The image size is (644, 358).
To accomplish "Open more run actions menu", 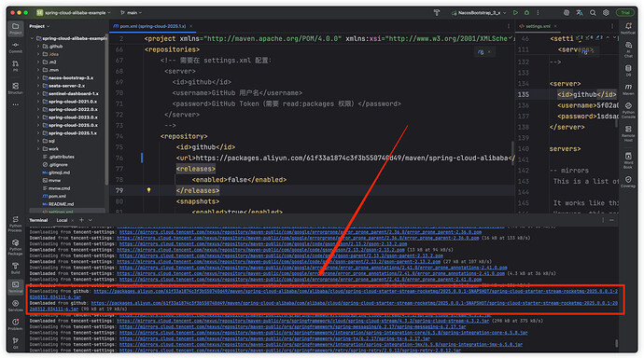I will [538, 13].
